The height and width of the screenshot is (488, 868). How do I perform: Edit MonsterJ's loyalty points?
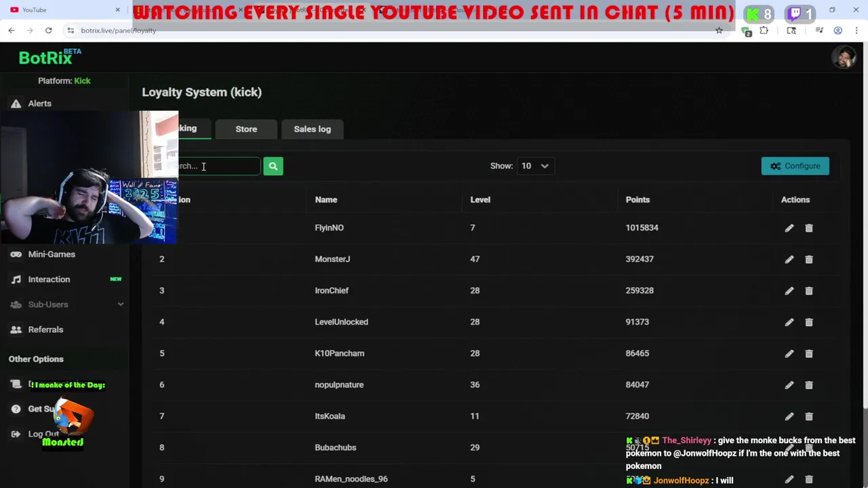click(789, 260)
